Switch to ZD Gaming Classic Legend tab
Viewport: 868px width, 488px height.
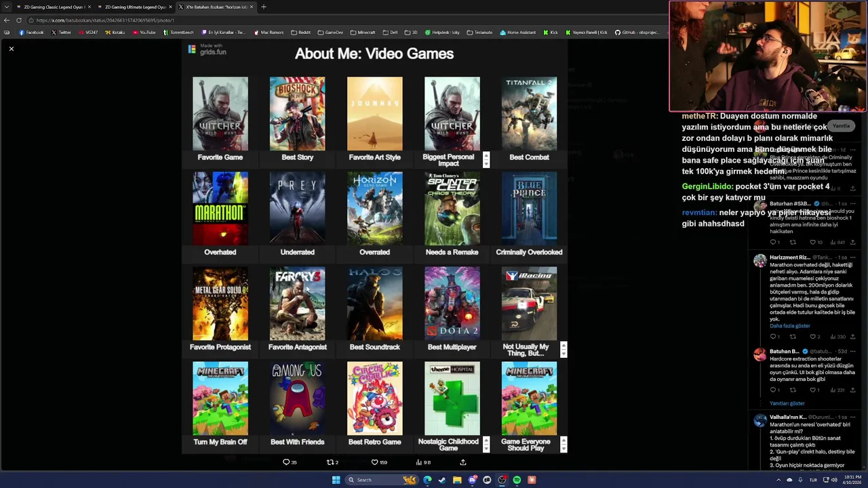coord(53,7)
